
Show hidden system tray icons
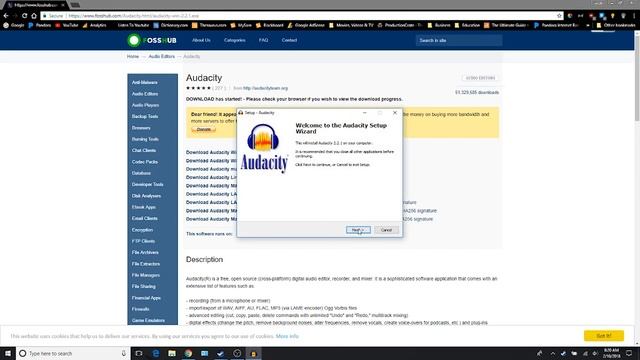click(553, 353)
